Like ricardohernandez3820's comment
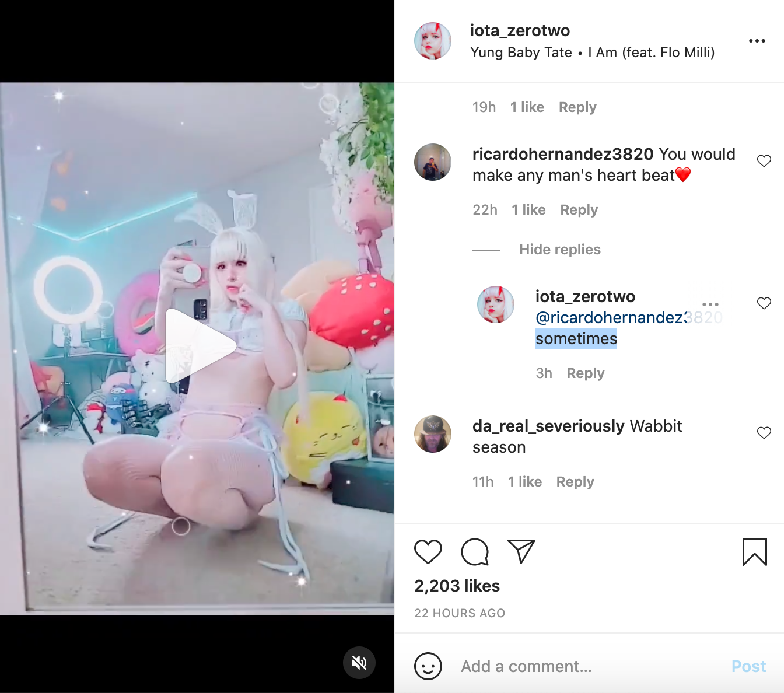Image resolution: width=784 pixels, height=693 pixels. tap(764, 161)
